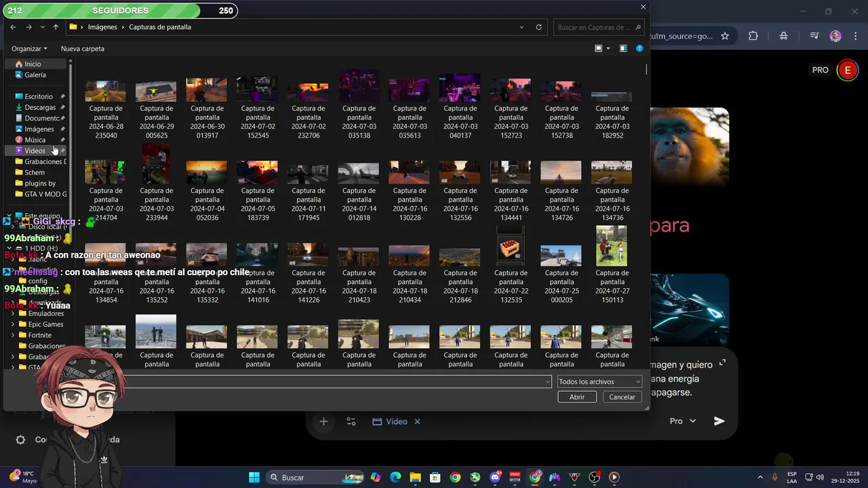Viewport: 868px width, 488px height.
Task: Select screenshot 2024-07-02 232706
Action: click(308, 107)
